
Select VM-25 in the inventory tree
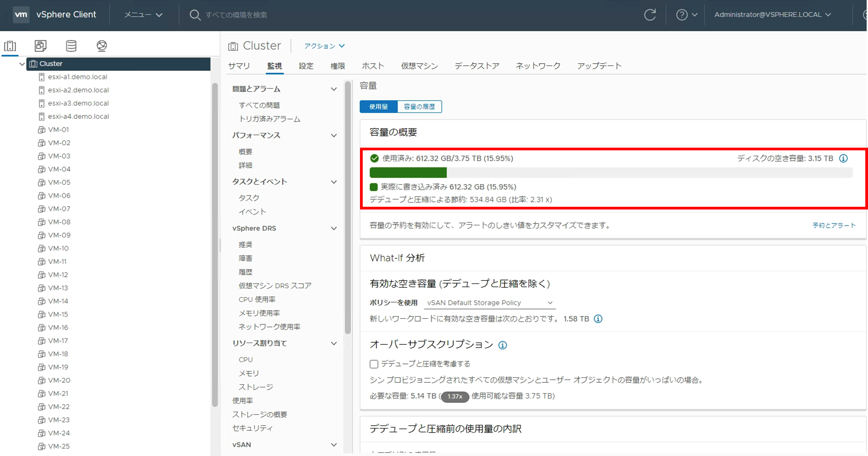[x=59, y=446]
